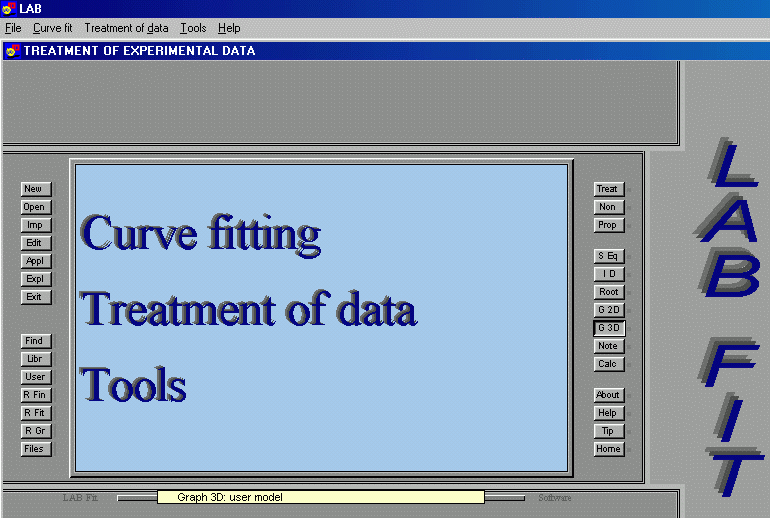Click the Exit button
This screenshot has width=770, height=518.
36,297
